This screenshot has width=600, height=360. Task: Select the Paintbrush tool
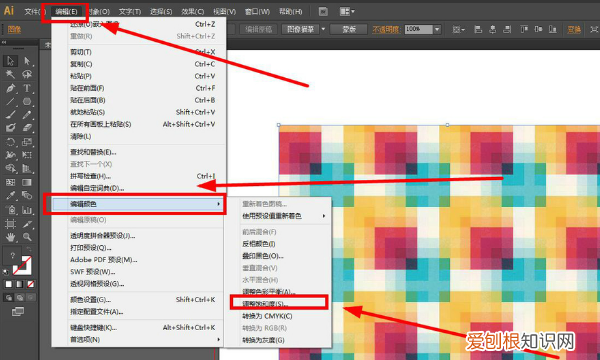coord(10,115)
